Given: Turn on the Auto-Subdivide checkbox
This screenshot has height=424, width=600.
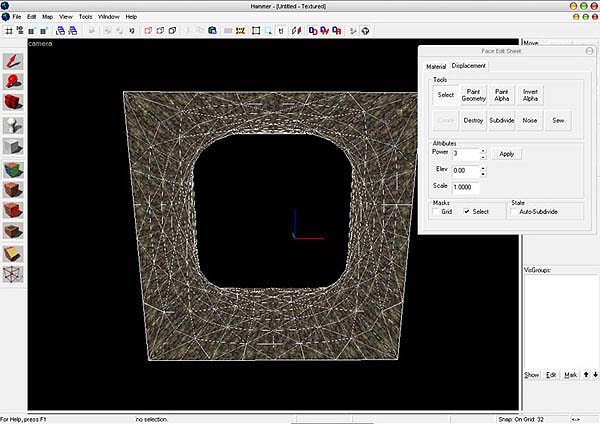Looking at the screenshot, I should (x=514, y=212).
